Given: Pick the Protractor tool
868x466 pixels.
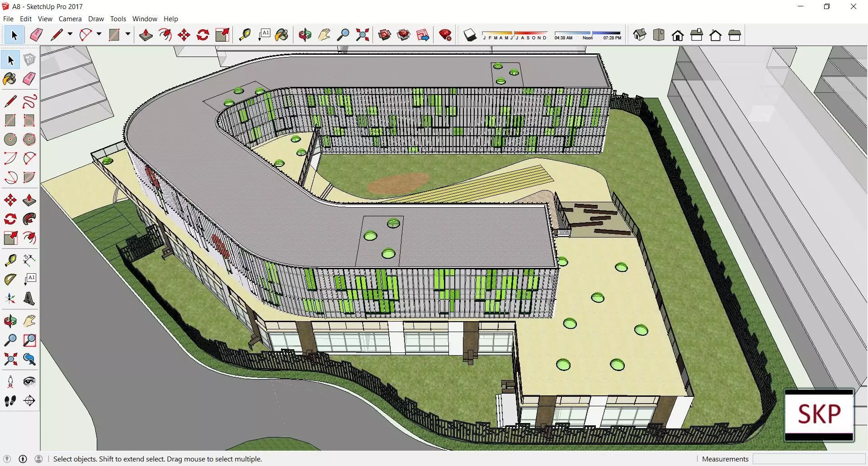Looking at the screenshot, I should [x=10, y=279].
